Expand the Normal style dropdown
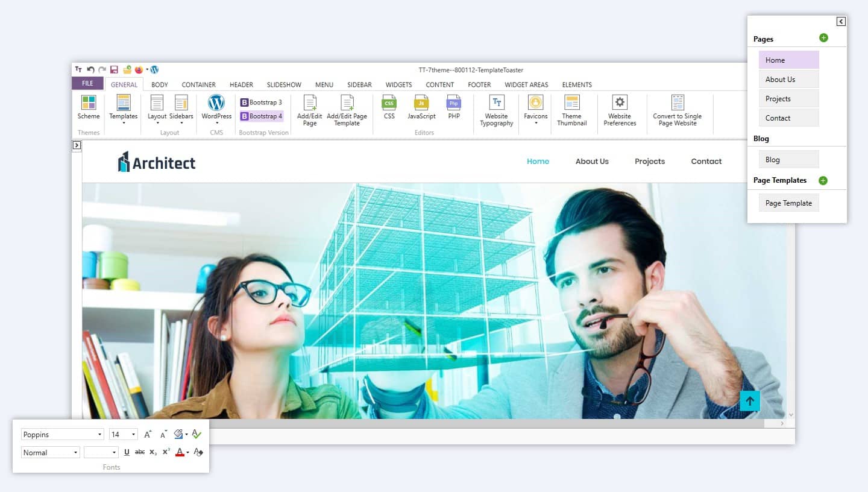The height and width of the screenshot is (492, 868). (75, 453)
